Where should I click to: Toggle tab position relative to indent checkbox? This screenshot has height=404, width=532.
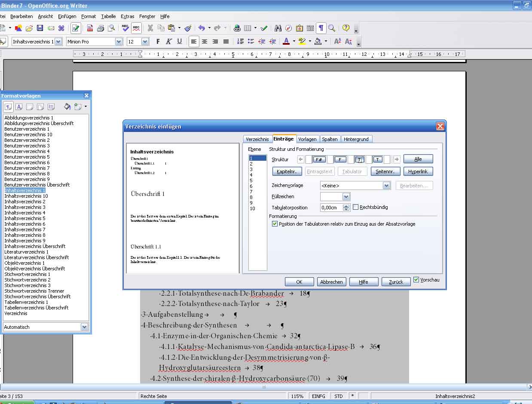click(x=275, y=224)
